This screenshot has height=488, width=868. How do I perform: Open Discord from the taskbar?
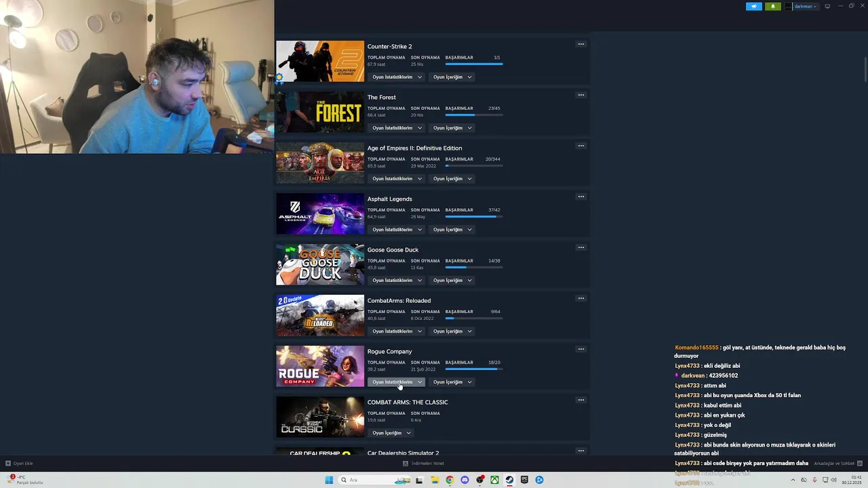(x=465, y=480)
